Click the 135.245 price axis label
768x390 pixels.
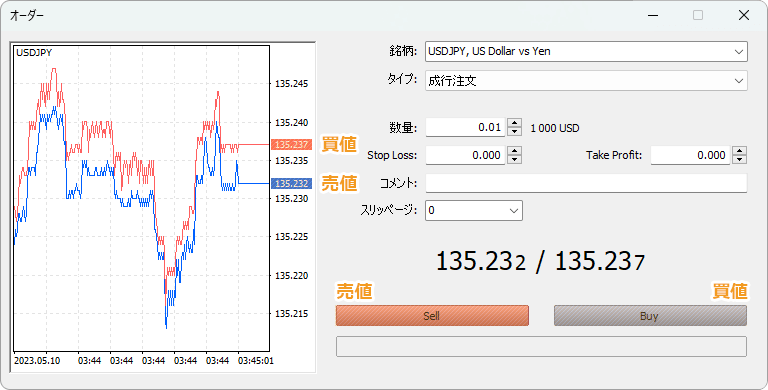[x=291, y=84]
